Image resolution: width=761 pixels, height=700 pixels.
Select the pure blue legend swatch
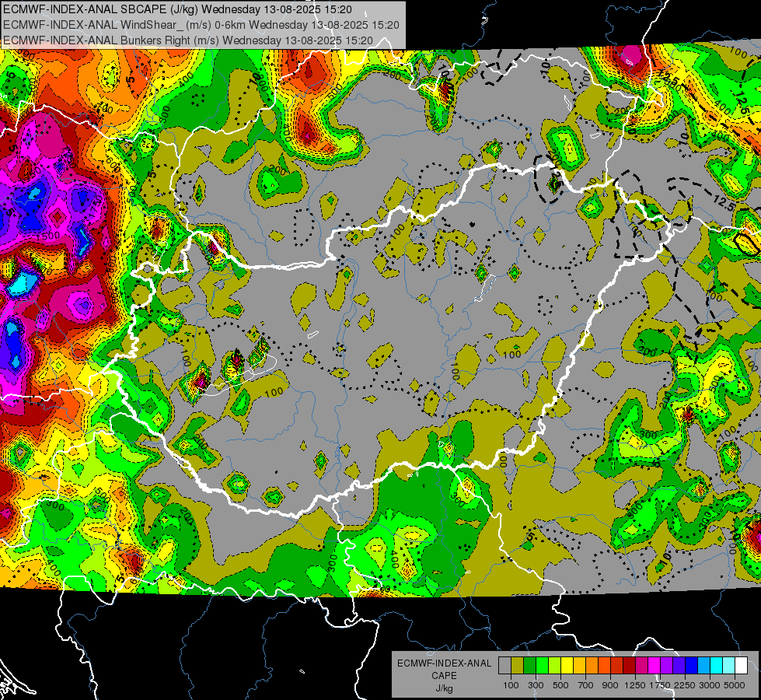[692, 666]
